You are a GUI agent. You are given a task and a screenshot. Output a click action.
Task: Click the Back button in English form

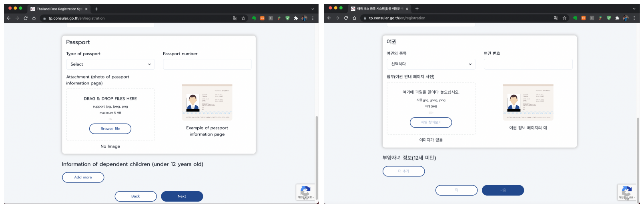pos(136,196)
